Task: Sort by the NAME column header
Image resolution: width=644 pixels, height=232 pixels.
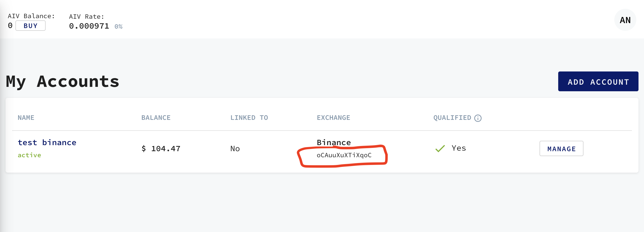Action: coord(26,118)
